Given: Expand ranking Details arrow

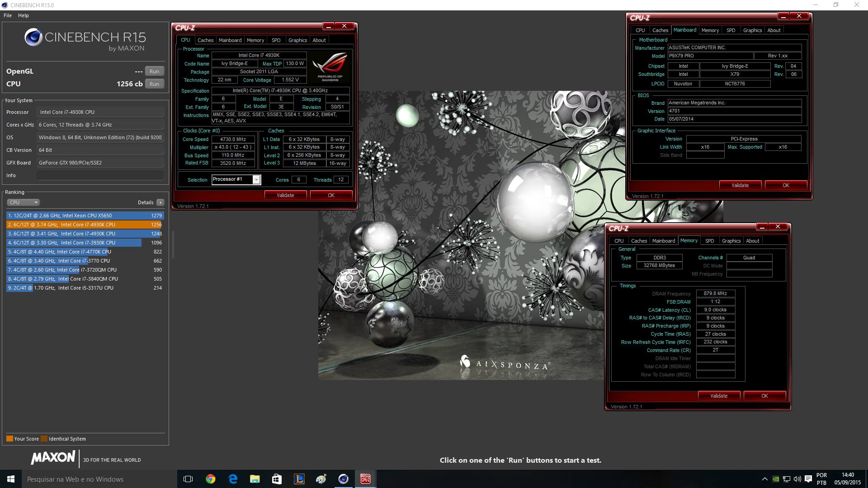Looking at the screenshot, I should [160, 202].
